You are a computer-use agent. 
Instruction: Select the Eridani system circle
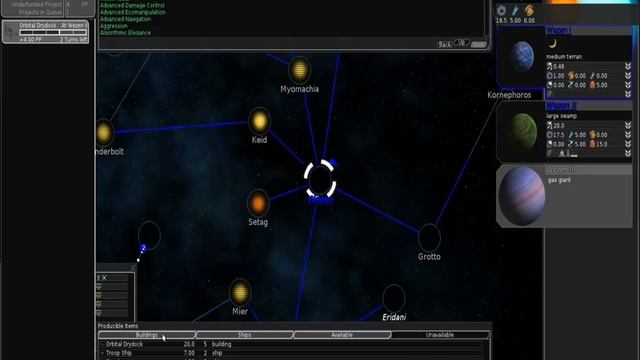click(394, 298)
